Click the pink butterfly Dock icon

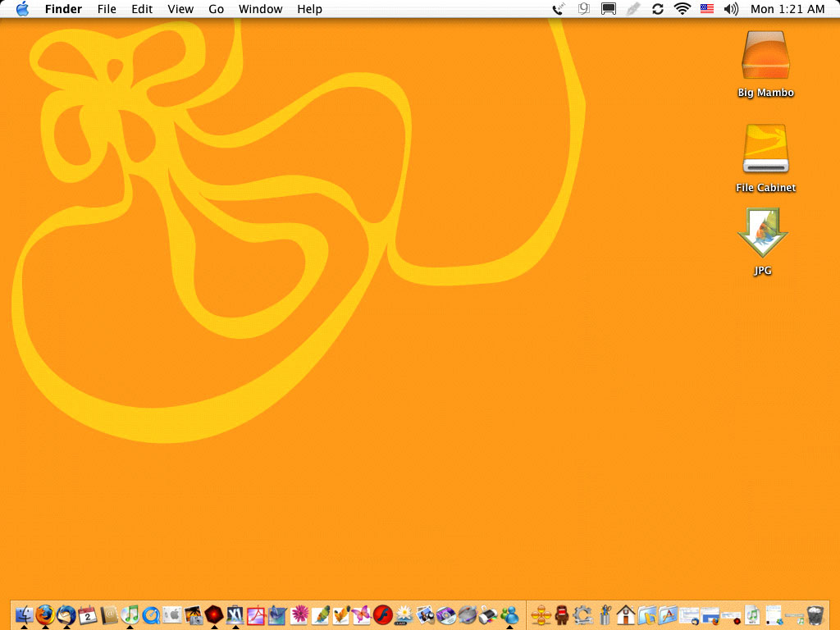pyautogui.click(x=362, y=615)
